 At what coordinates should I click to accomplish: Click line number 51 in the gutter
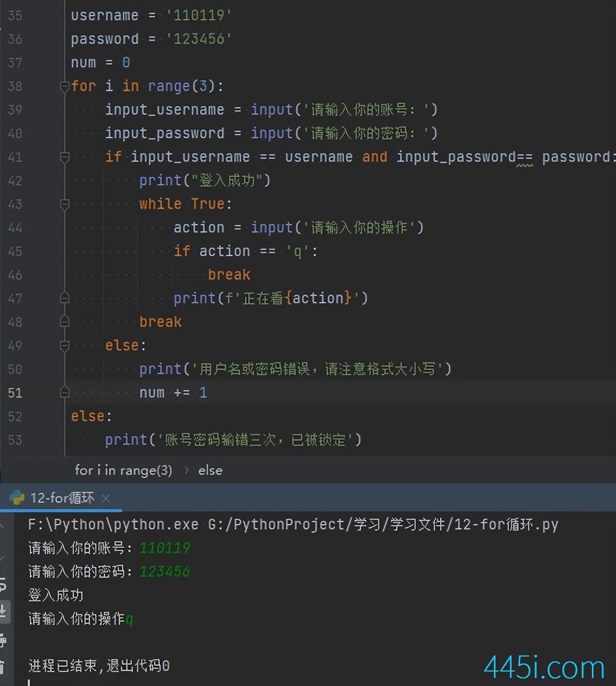pos(15,393)
